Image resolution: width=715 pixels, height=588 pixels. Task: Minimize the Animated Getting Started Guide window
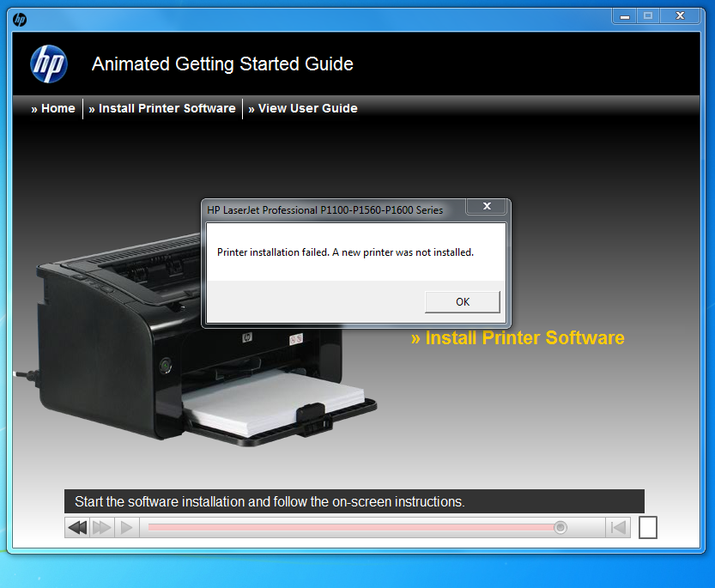click(x=625, y=16)
